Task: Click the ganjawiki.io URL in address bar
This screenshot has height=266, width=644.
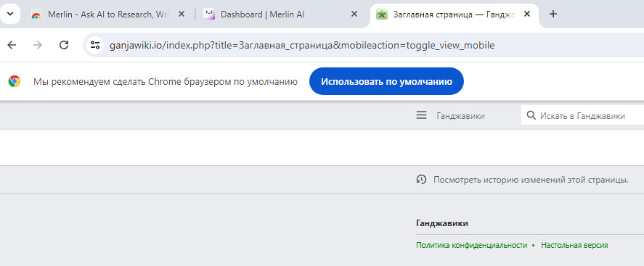Action: tap(302, 46)
